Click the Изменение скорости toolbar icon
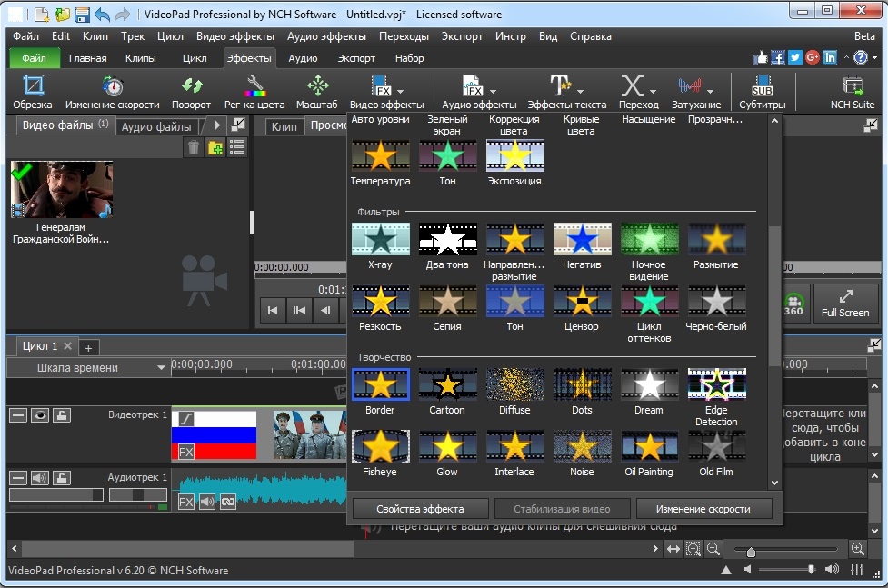888x588 pixels. [113, 88]
